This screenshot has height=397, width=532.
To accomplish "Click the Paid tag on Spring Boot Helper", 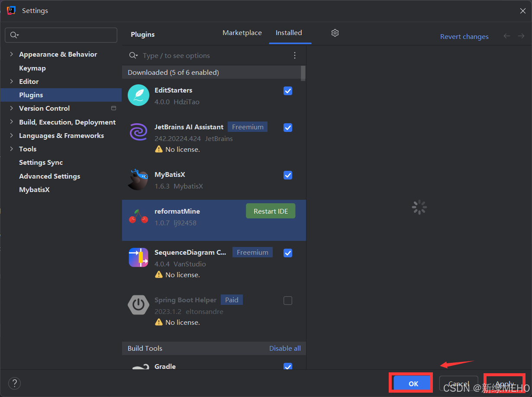I will [x=232, y=300].
